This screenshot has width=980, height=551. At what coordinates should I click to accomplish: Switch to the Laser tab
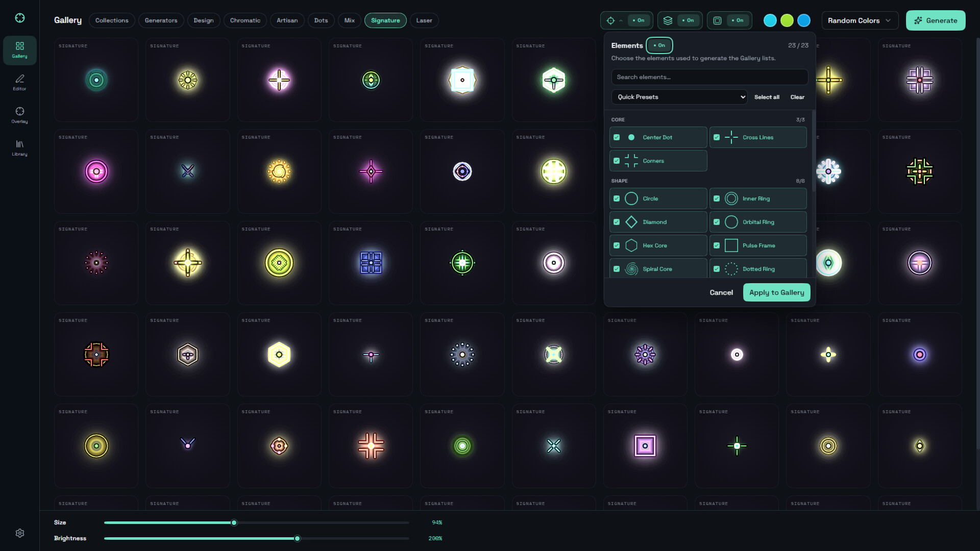(x=424, y=20)
